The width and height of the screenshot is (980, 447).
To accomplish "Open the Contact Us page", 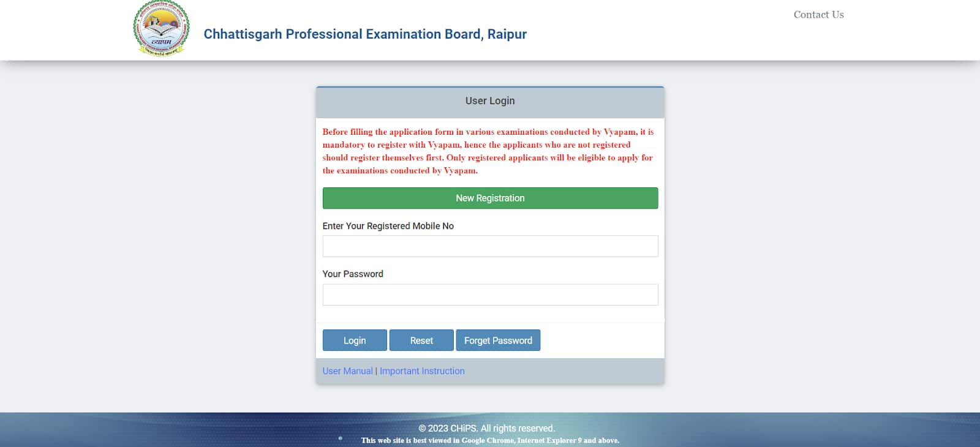I will 818,15.
